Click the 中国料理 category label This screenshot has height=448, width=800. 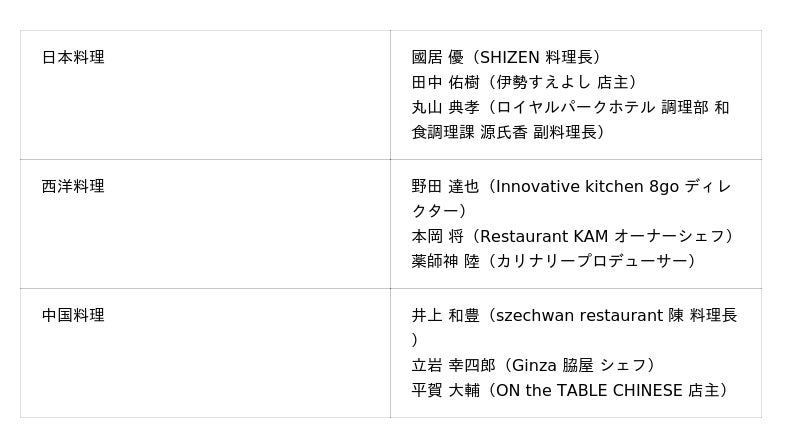pyautogui.click(x=73, y=316)
